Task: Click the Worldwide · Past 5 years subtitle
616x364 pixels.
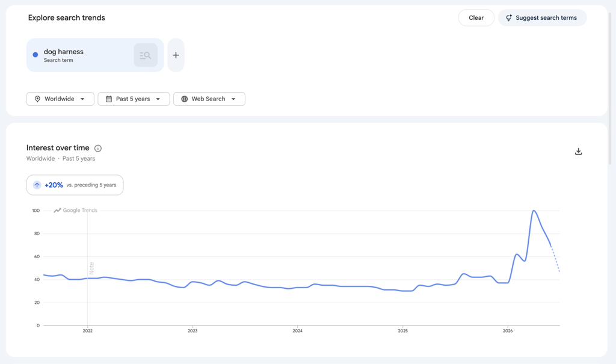Action: [61, 158]
